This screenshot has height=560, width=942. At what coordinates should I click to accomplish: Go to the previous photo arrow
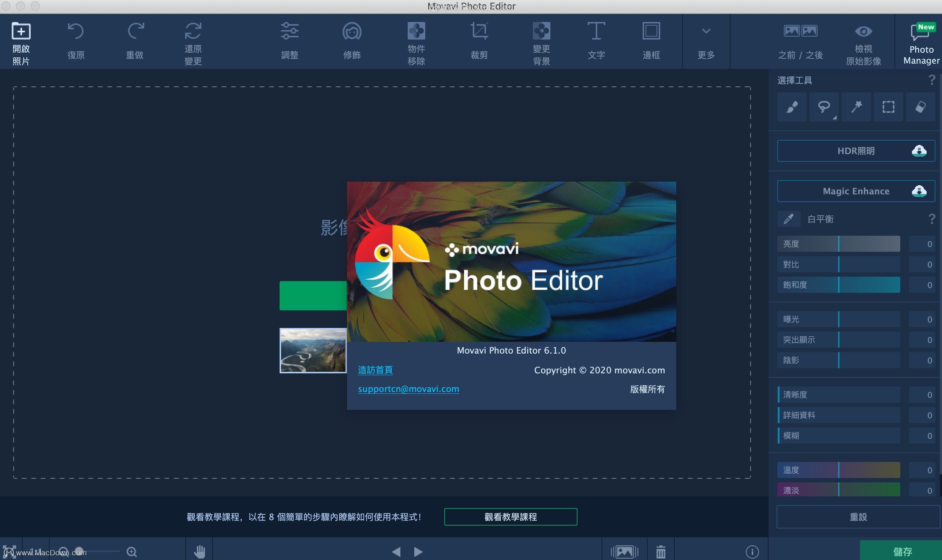click(396, 552)
